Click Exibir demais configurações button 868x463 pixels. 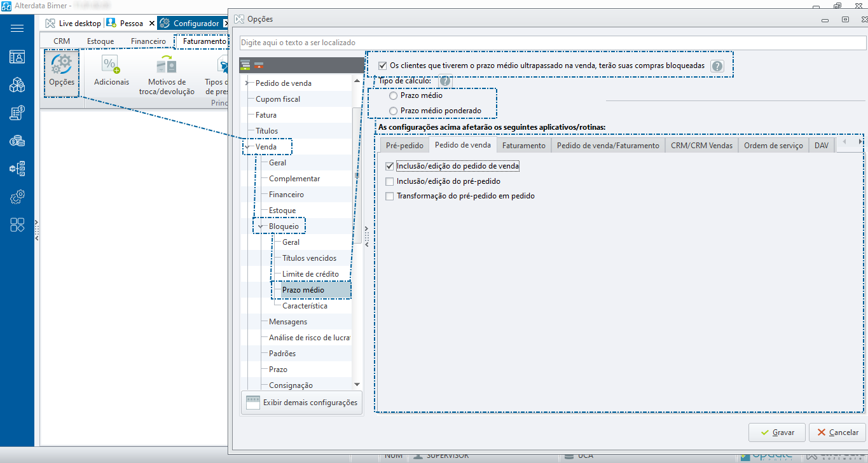point(302,403)
